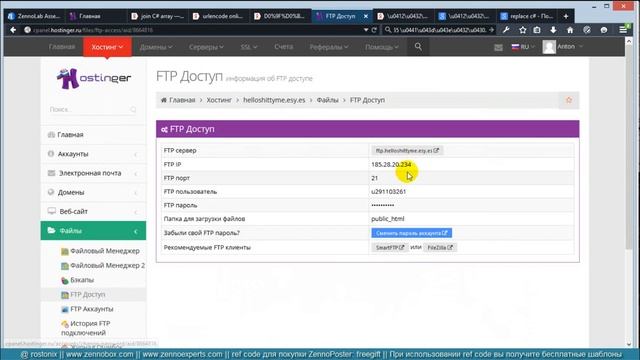Click the sidebar search magnifier icon
The height and width of the screenshot is (360, 640).
(x=133, y=109)
